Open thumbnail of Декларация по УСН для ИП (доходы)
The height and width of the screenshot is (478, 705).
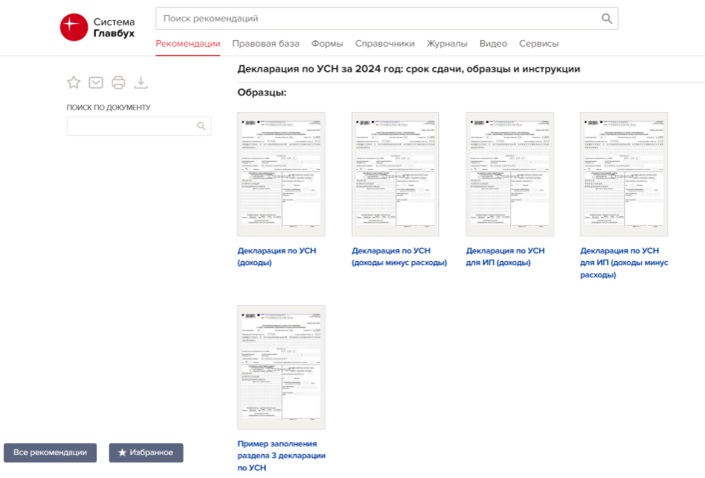pyautogui.click(x=509, y=173)
